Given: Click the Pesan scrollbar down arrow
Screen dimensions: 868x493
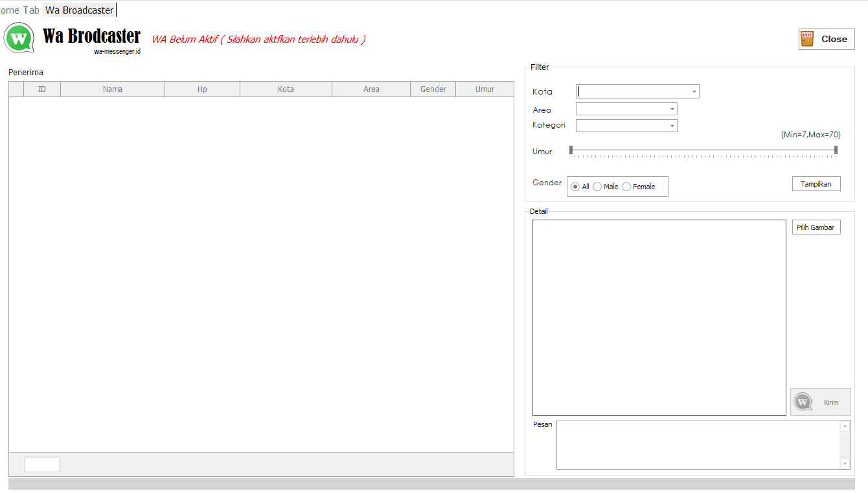Looking at the screenshot, I should click(x=845, y=463).
